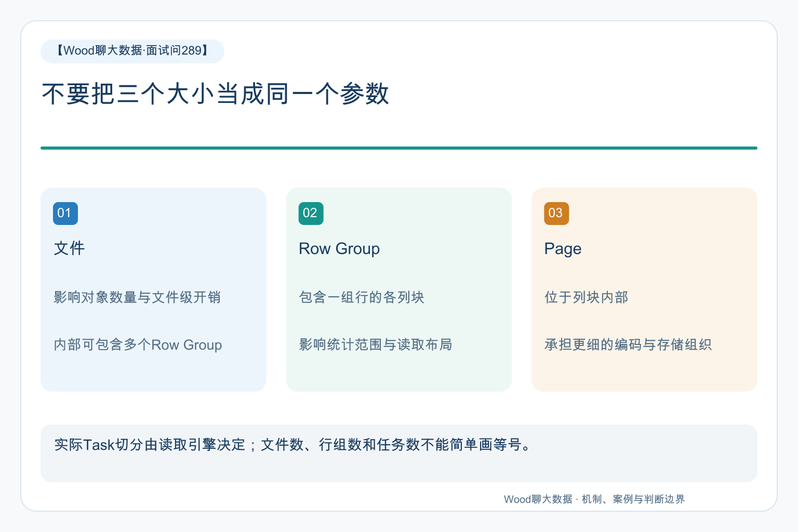Select the title 不要把三个大小当成同一个参数
Viewport: 798px width, 532px height.
(215, 94)
